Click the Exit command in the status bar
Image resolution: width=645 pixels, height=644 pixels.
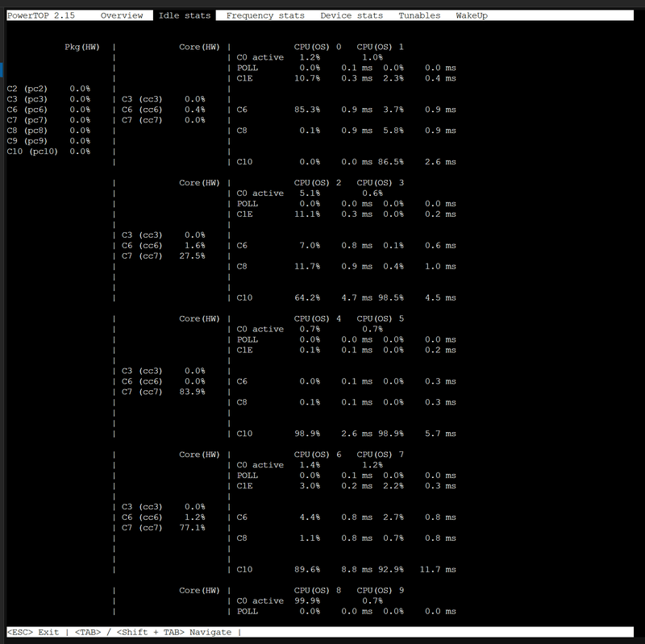coord(33,632)
